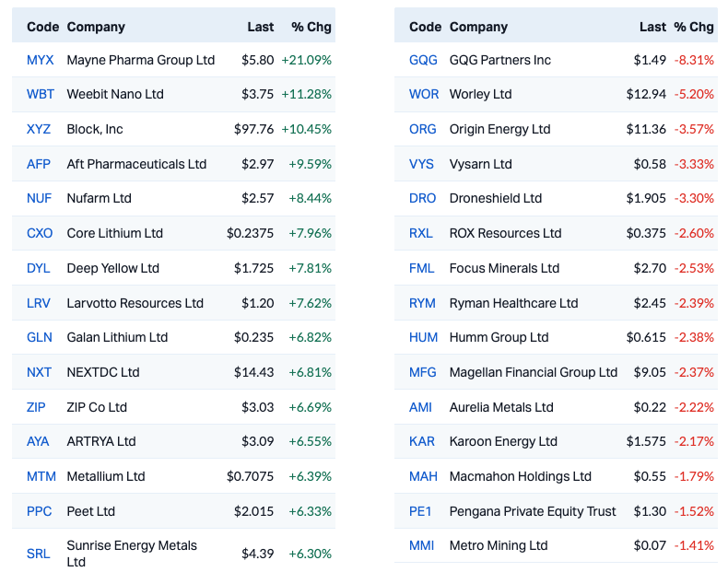Open the AFP stock code link

coord(39,164)
